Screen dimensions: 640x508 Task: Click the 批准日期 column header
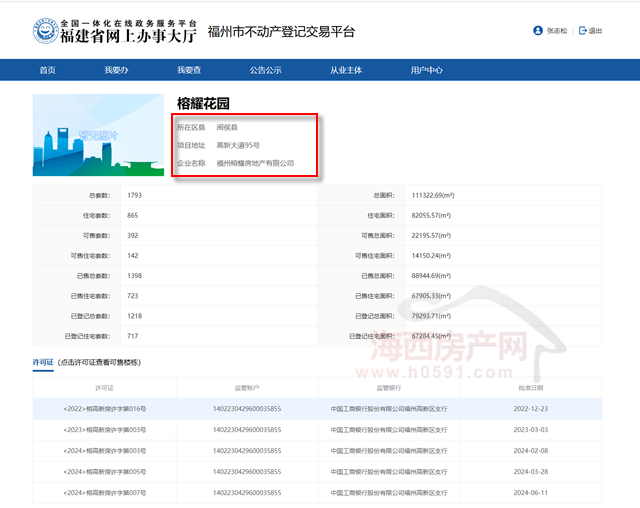[x=531, y=387]
